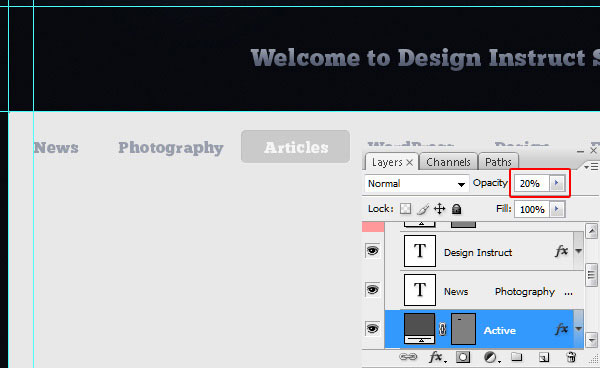Click the Active layer color fill thumbnail

click(x=420, y=329)
